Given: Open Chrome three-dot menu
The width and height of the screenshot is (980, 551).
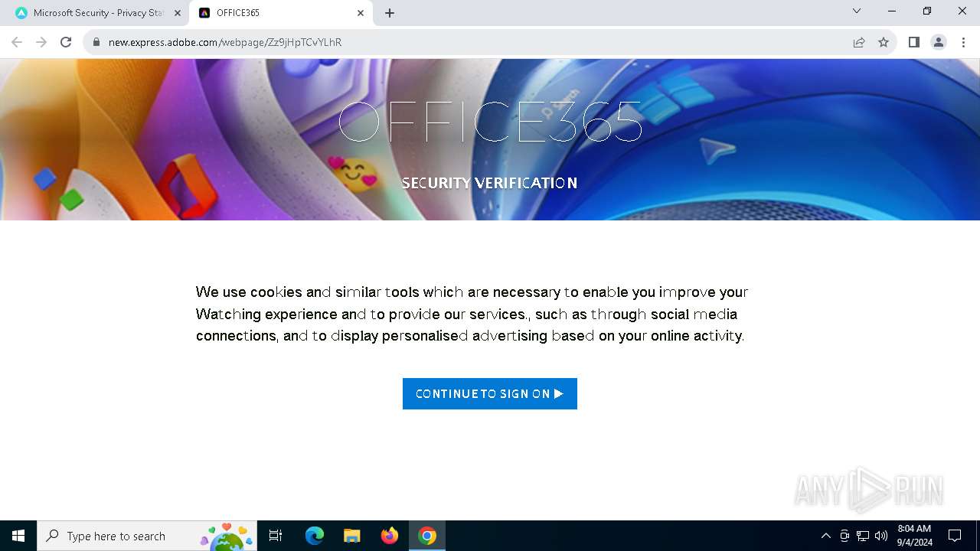Looking at the screenshot, I should click(x=963, y=42).
